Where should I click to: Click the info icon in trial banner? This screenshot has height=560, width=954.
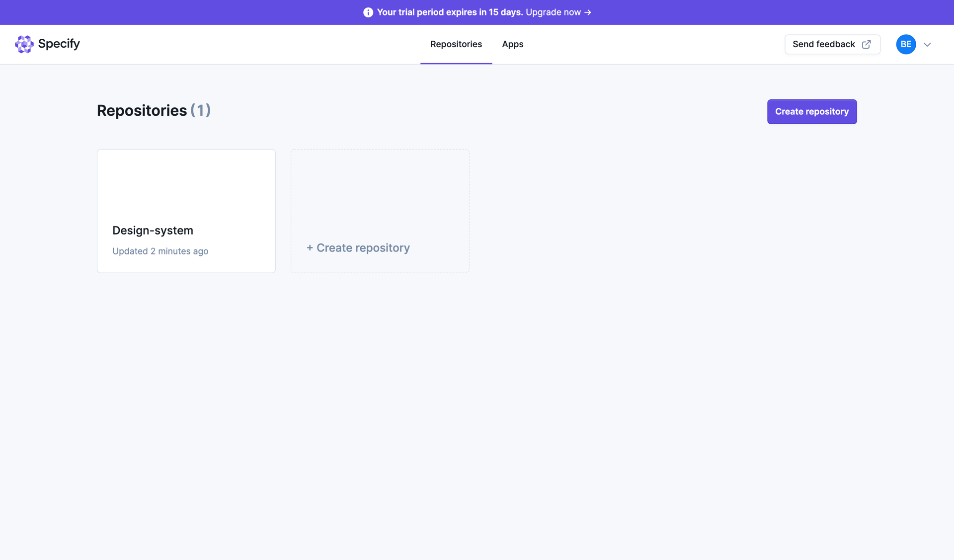click(368, 12)
